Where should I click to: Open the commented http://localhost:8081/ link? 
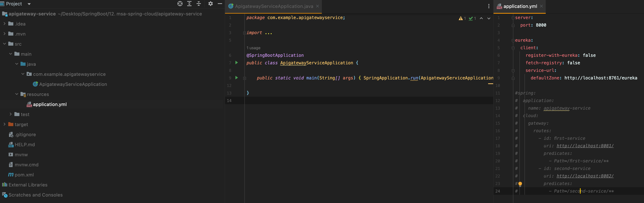[585, 146]
